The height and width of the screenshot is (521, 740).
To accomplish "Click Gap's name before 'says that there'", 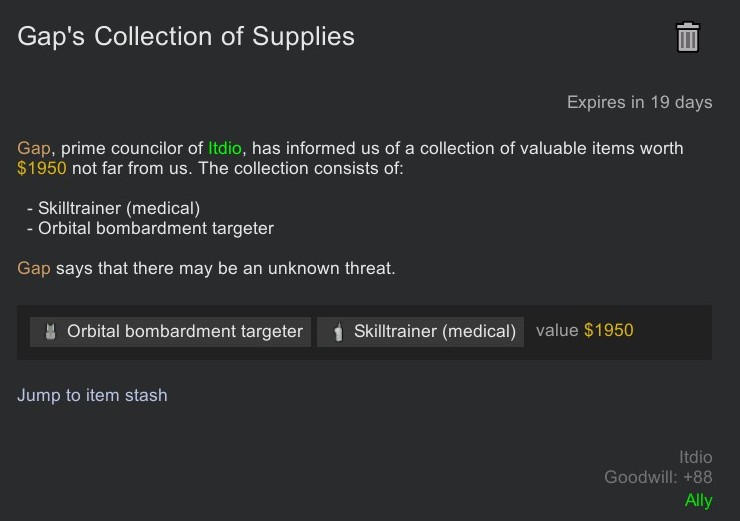I will click(34, 268).
